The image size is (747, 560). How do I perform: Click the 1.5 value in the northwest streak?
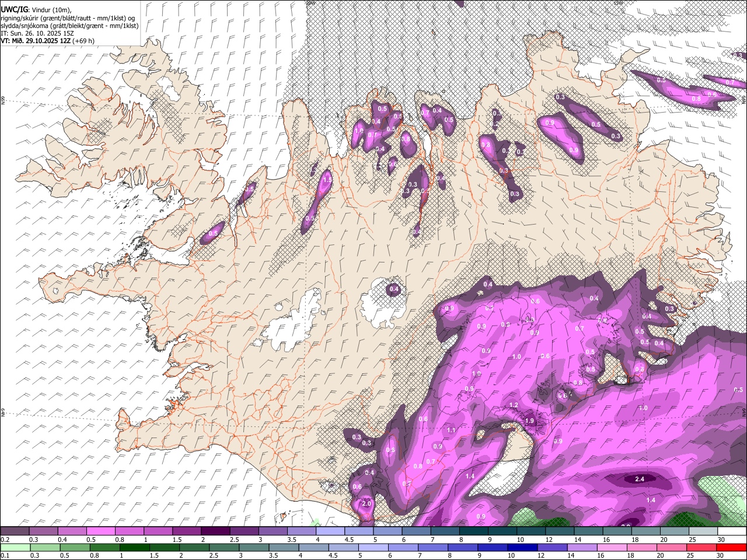[x=327, y=180]
